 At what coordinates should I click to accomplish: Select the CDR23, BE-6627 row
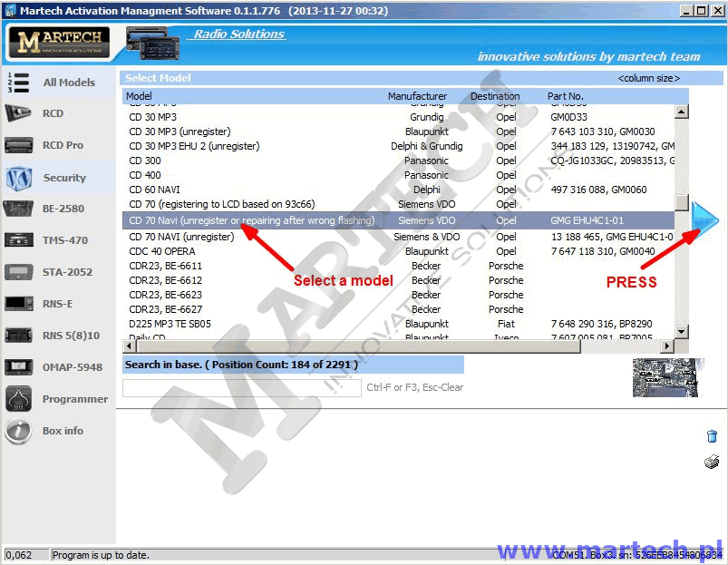click(x=398, y=309)
